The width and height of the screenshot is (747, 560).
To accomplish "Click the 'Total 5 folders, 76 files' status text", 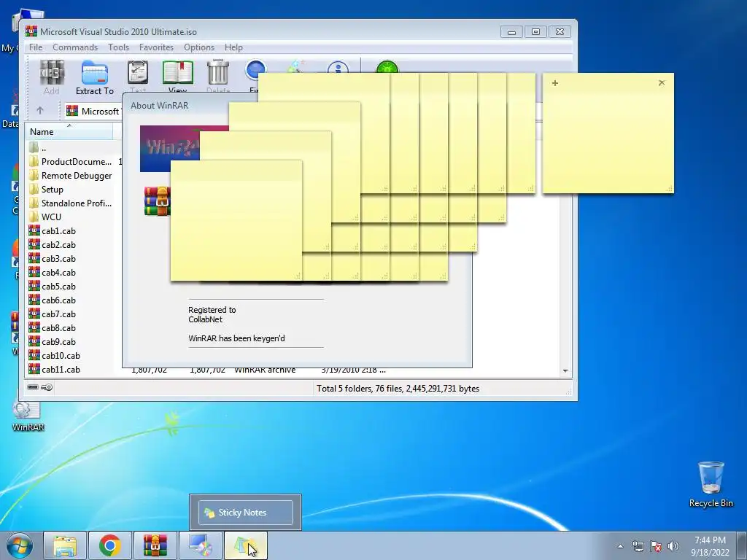I will point(398,389).
